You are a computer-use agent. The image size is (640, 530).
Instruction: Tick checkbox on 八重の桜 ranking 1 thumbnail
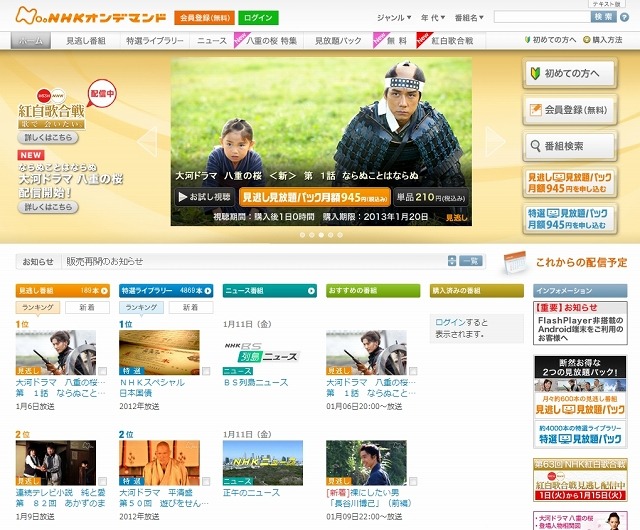click(x=102, y=371)
